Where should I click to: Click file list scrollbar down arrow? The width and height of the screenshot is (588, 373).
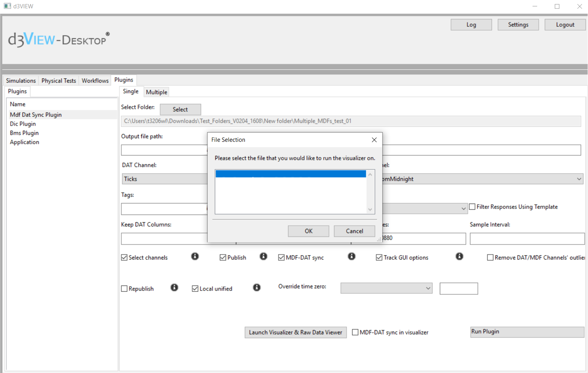[x=370, y=209]
